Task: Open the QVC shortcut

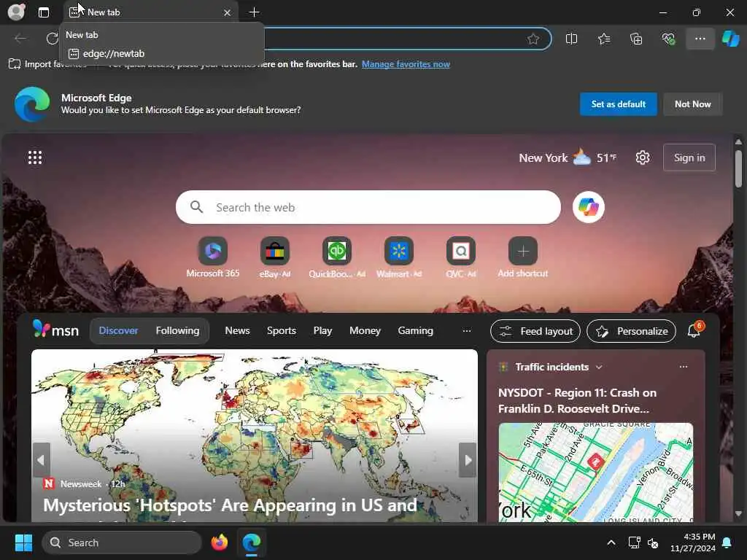Action: (x=461, y=257)
